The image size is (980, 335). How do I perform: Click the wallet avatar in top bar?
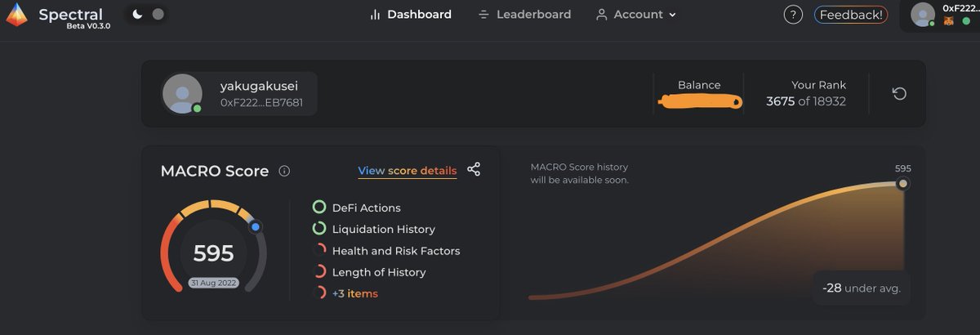point(923,15)
